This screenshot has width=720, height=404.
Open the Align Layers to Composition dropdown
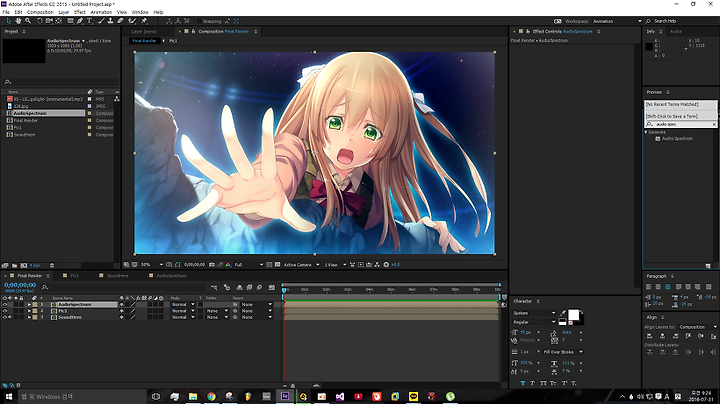(x=698, y=327)
